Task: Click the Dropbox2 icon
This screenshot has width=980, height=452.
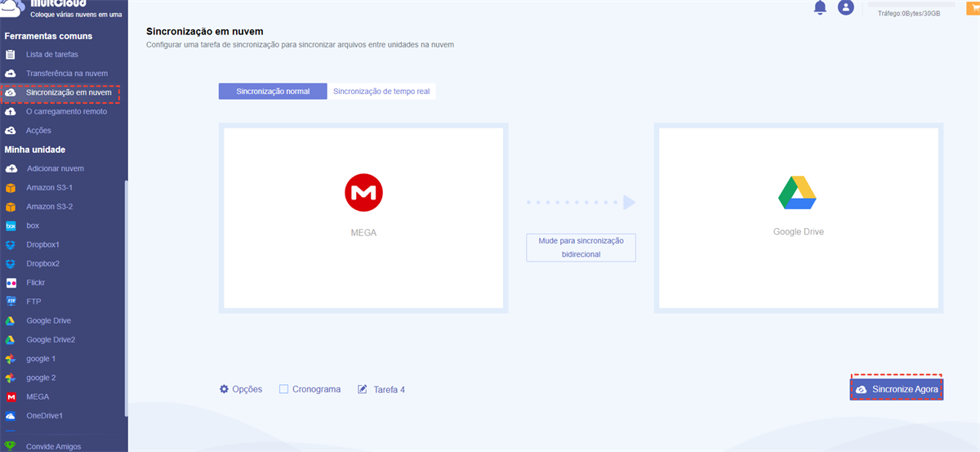Action: pos(11,264)
